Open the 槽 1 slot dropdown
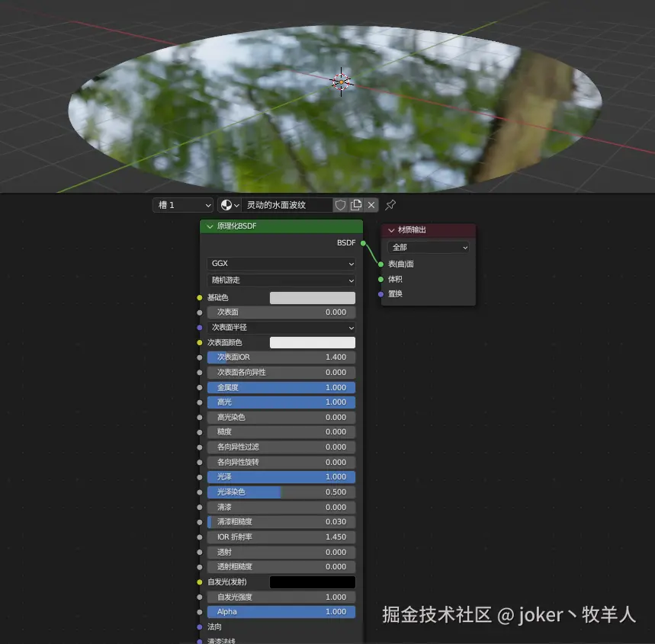Viewport: 655px width, 644px height. 181,204
